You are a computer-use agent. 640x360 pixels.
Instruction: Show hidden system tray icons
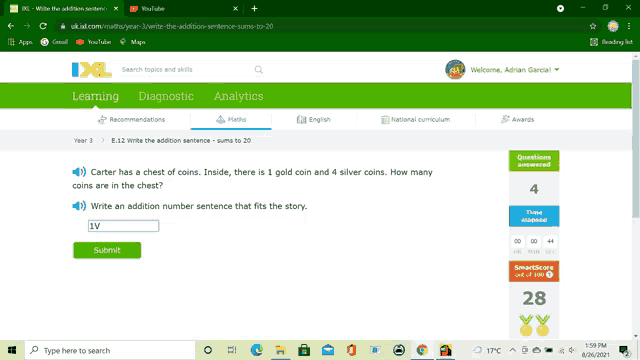point(513,350)
